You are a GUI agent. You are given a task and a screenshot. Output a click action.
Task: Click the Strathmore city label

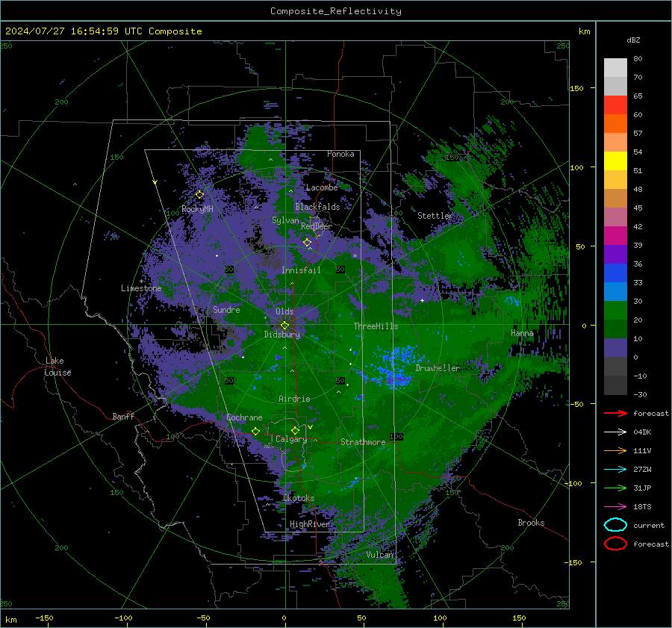point(363,442)
